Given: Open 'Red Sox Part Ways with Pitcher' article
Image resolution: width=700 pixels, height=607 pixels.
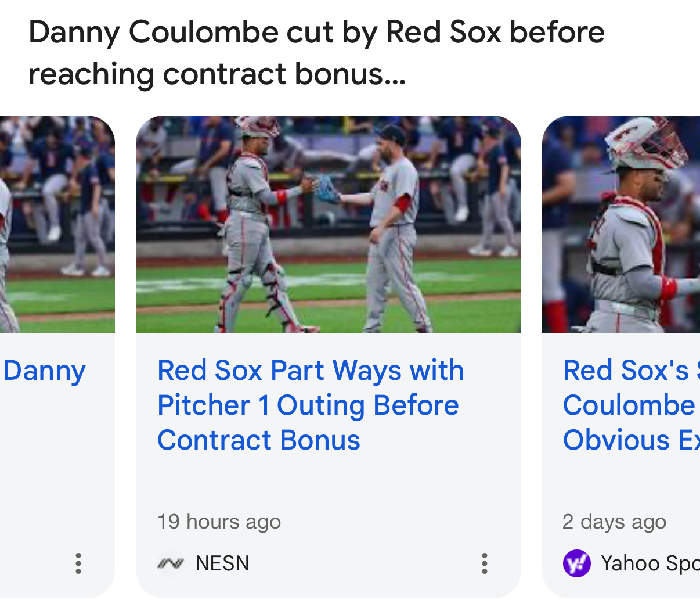Looking at the screenshot, I should point(311,405).
